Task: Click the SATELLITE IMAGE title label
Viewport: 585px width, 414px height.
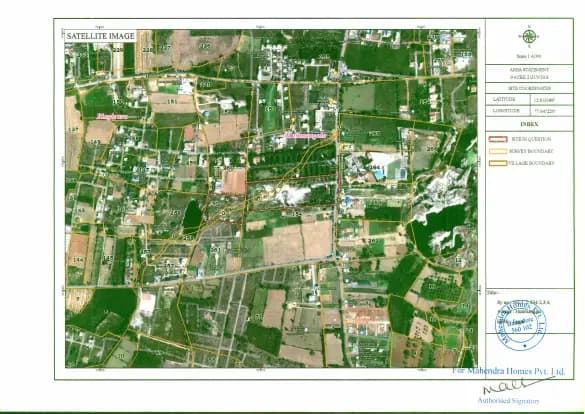Action: [x=100, y=36]
